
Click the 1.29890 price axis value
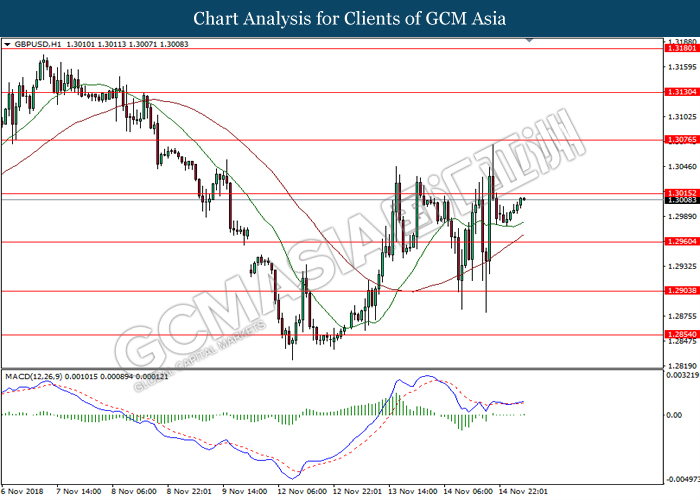pos(682,217)
